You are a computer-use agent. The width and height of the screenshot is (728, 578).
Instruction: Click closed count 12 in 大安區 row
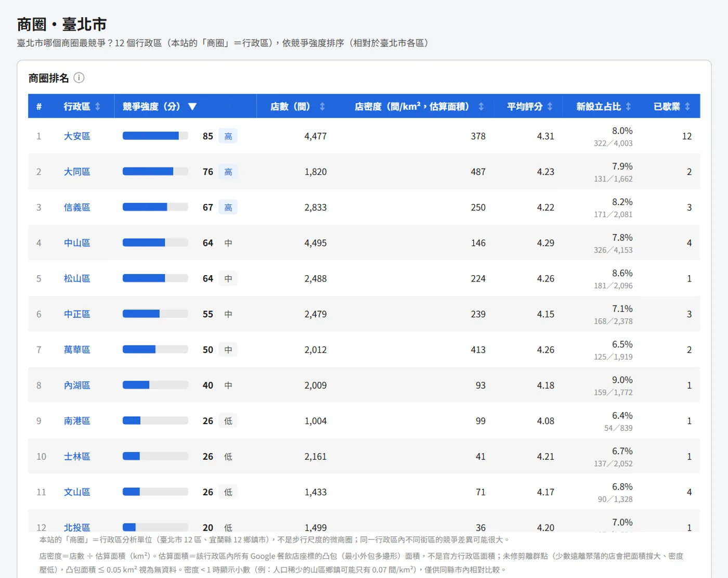coord(687,136)
